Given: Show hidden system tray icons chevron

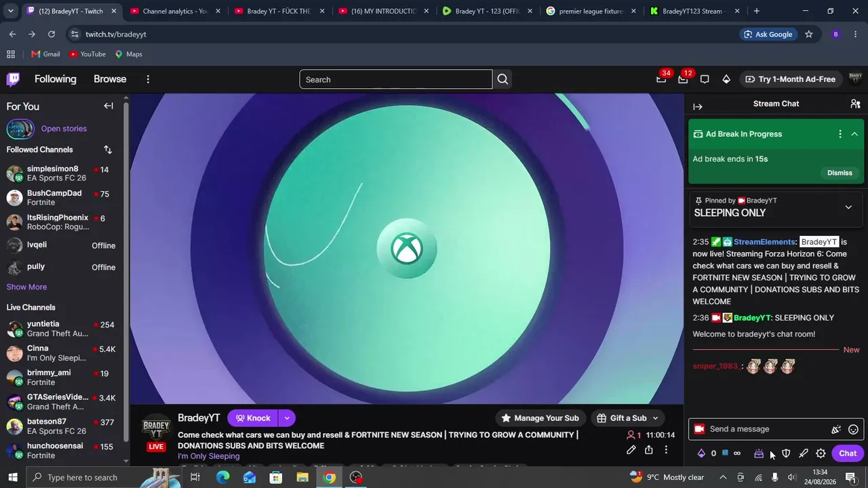Looking at the screenshot, I should (x=723, y=477).
